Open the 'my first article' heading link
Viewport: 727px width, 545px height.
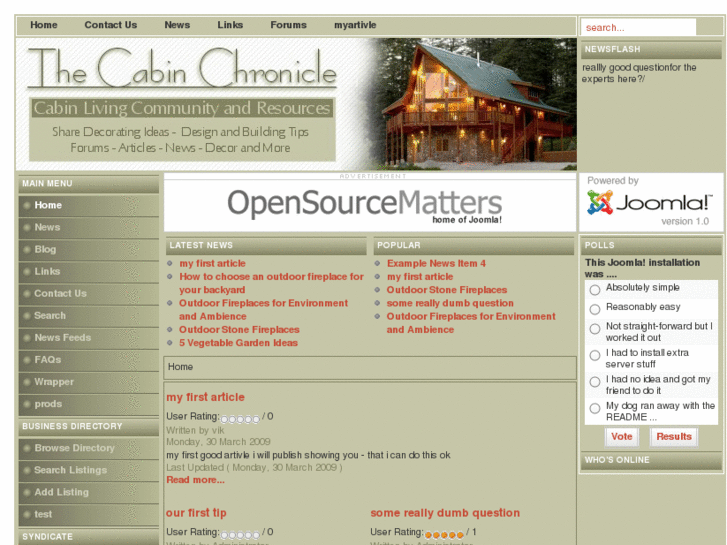click(205, 398)
